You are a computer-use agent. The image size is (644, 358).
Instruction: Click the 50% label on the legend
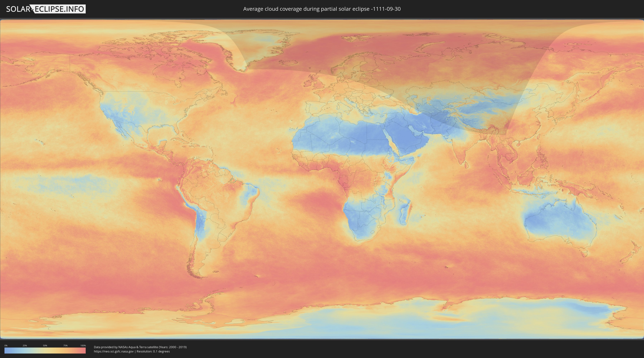[x=45, y=345]
